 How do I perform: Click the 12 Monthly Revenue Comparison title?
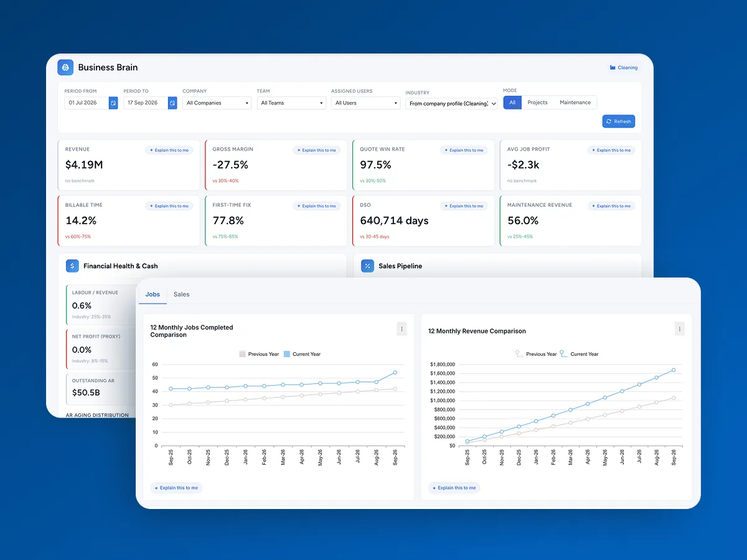[x=477, y=331]
